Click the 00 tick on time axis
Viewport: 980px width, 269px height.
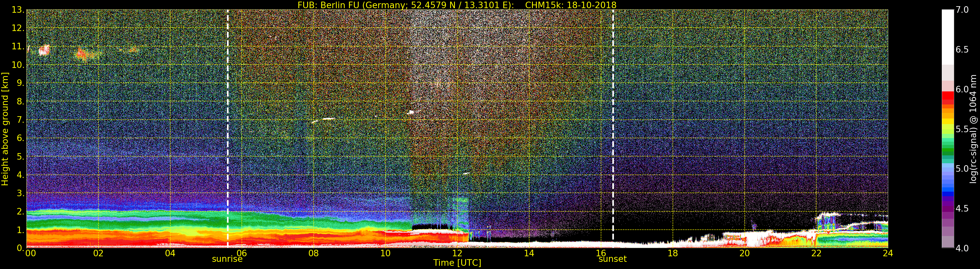coord(30,253)
